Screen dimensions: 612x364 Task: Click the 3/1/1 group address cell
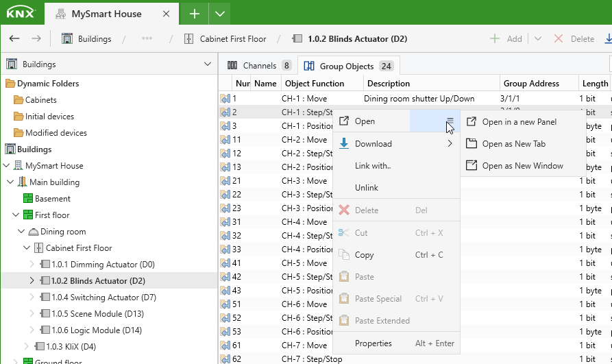[x=510, y=99]
